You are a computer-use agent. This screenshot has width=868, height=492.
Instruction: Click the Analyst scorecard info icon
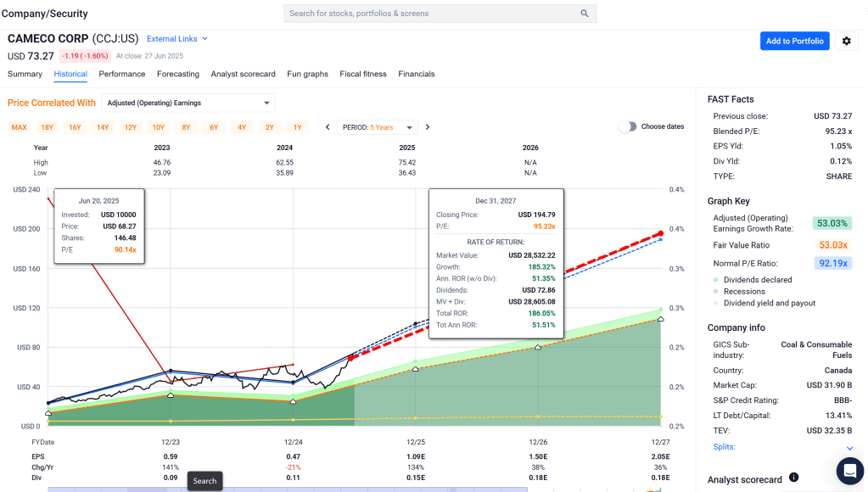tap(793, 478)
